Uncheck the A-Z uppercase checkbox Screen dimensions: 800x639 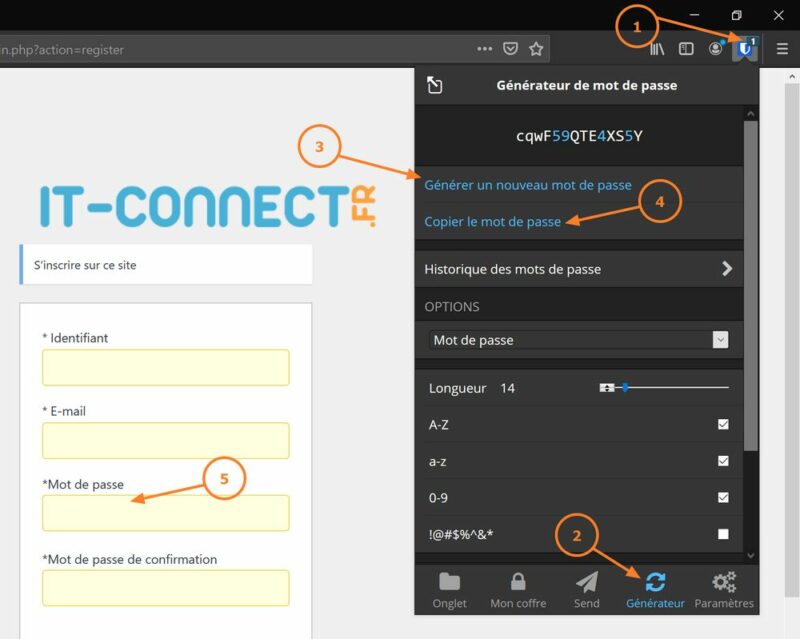[723, 424]
